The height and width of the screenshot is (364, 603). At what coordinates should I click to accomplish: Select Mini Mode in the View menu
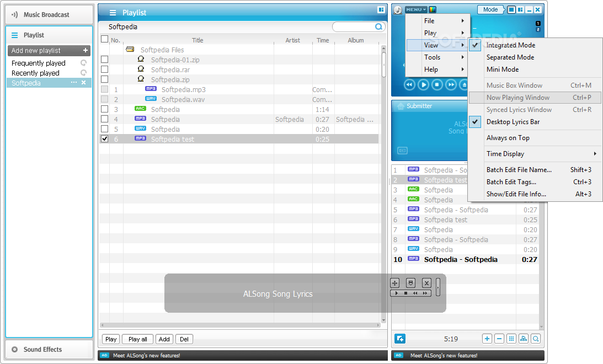[x=535, y=69]
